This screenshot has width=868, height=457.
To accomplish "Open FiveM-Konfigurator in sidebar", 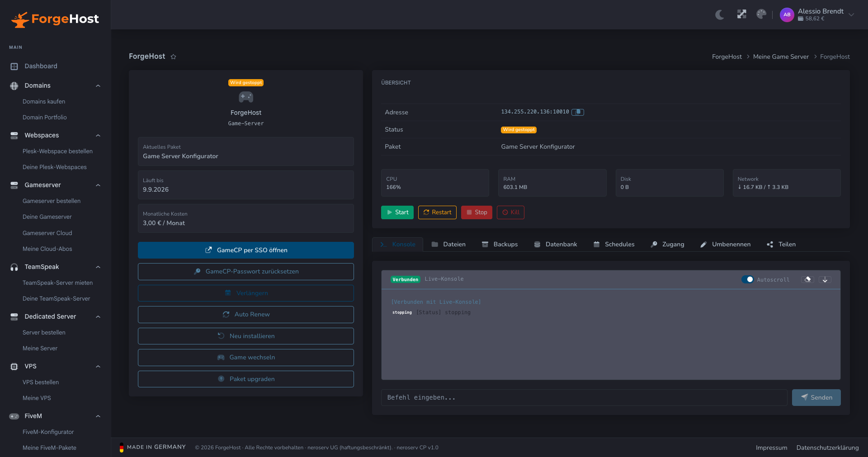I will point(48,432).
